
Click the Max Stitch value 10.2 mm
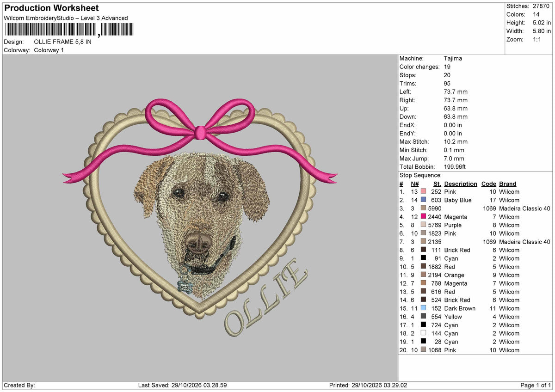click(x=456, y=142)
